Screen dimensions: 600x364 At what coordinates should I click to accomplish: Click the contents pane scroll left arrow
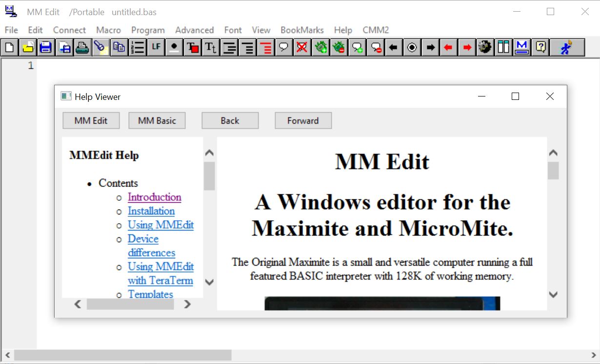(78, 304)
